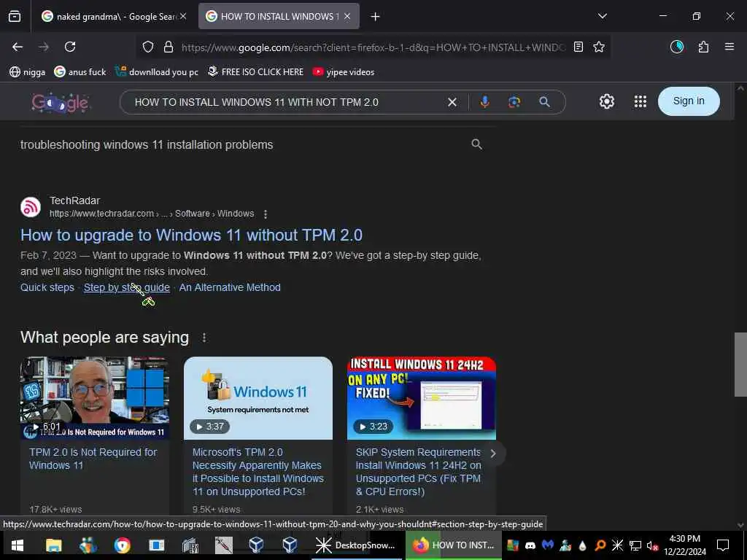Focus the Google search query field
The image size is (747, 560).
pyautogui.click(x=286, y=102)
